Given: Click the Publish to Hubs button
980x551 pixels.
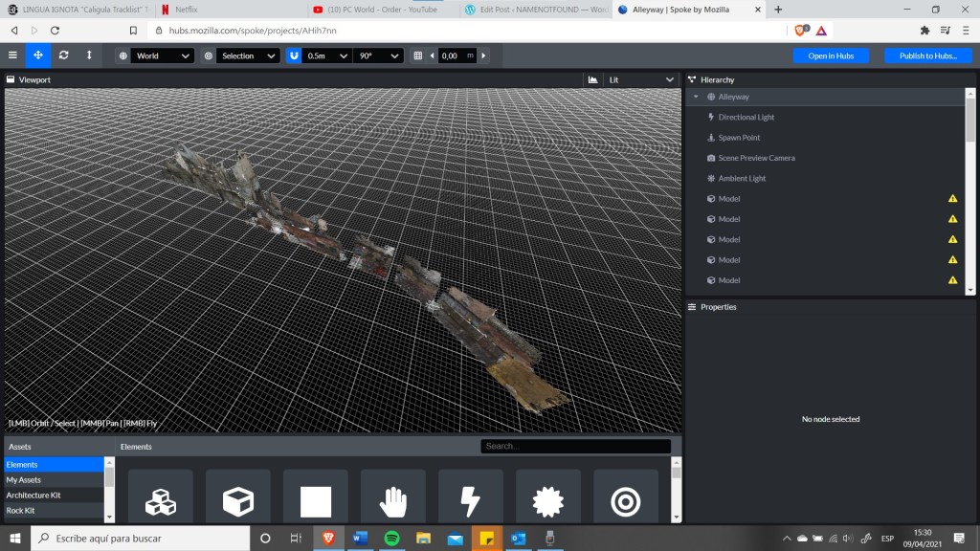Looking at the screenshot, I should (x=927, y=55).
